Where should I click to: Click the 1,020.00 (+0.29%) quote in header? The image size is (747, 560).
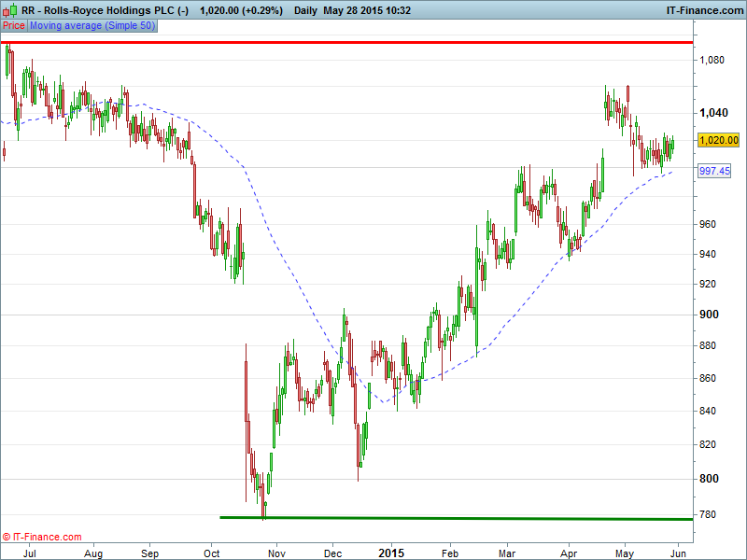242,10
